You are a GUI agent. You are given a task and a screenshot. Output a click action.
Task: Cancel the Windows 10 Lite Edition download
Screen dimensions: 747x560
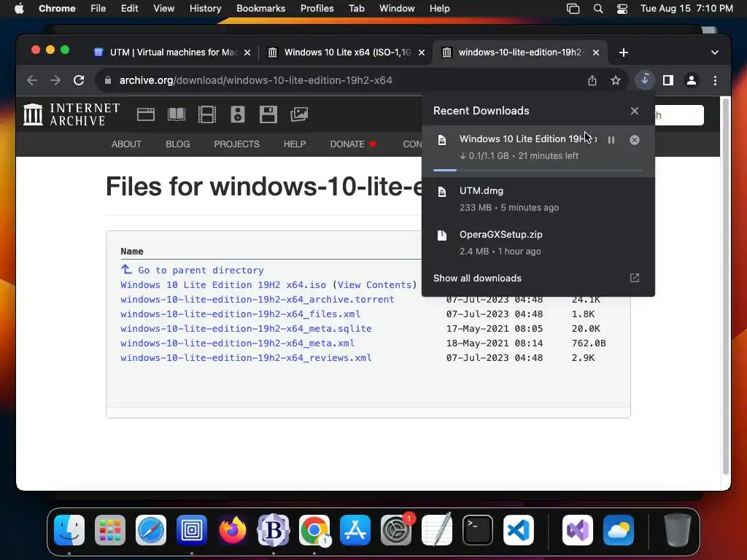pyautogui.click(x=635, y=140)
